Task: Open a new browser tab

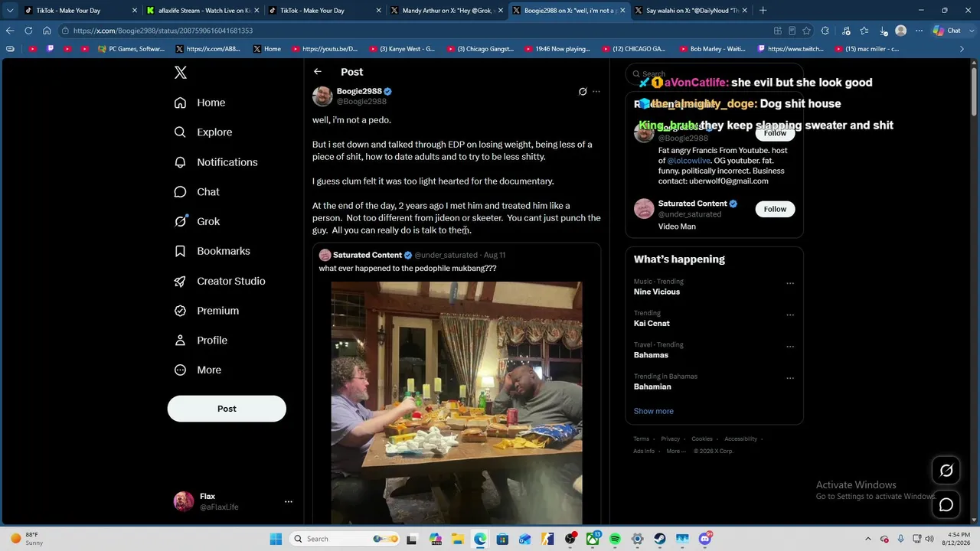Action: [x=763, y=11]
